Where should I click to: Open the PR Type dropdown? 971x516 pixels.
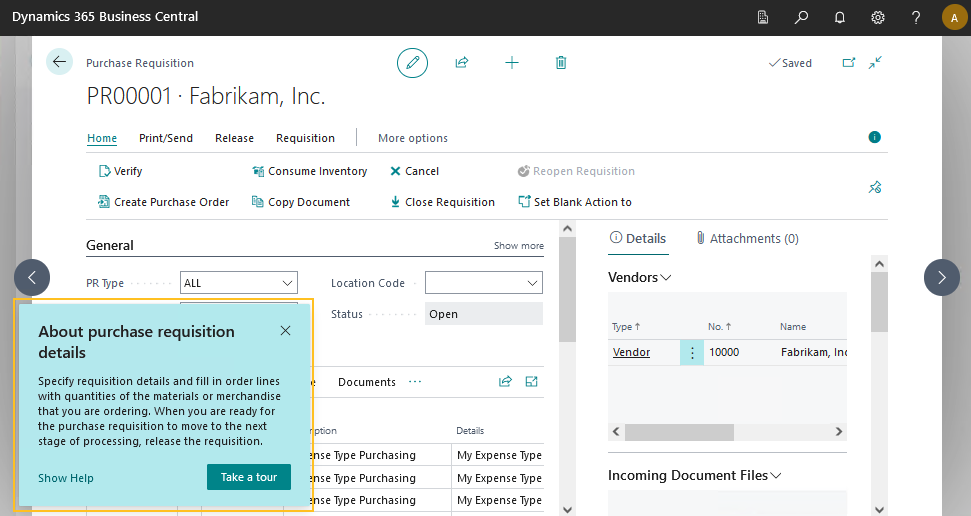[x=239, y=283]
